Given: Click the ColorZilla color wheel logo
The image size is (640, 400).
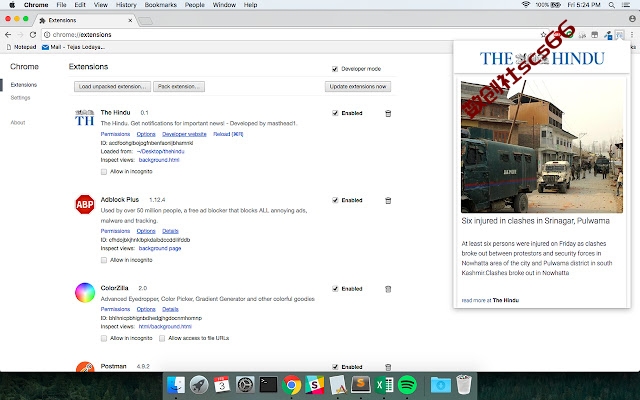Looking at the screenshot, I should click(84, 293).
